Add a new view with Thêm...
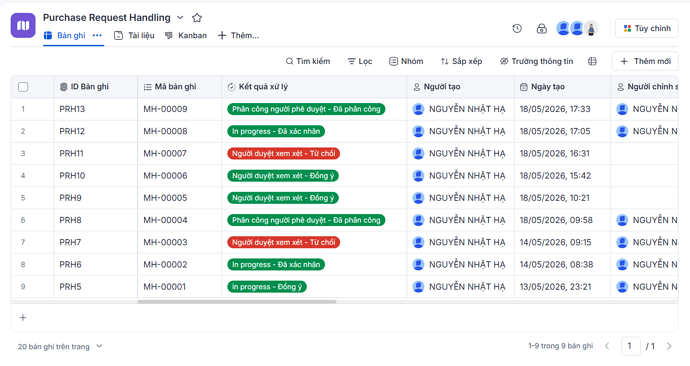690x366 pixels. point(239,36)
